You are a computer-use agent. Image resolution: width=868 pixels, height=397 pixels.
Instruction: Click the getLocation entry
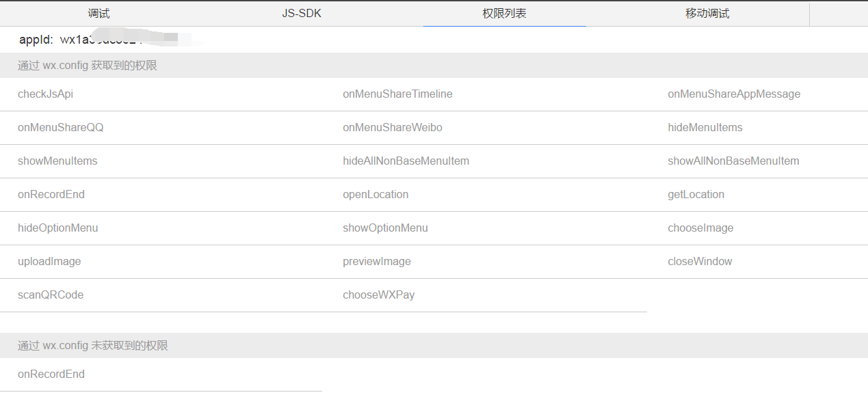point(696,195)
